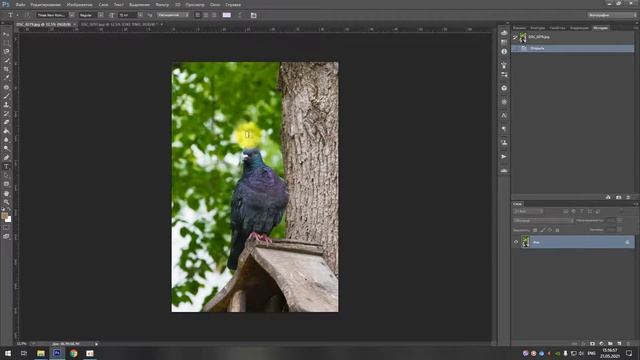The image size is (640, 360).
Task: Select the Pen tool
Action: click(x=6, y=158)
